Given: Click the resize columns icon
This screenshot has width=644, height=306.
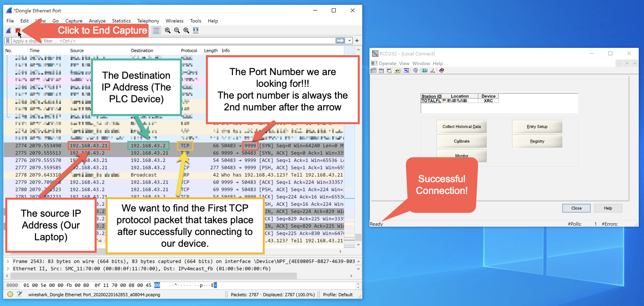Looking at the screenshot, I should pyautogui.click(x=196, y=30).
